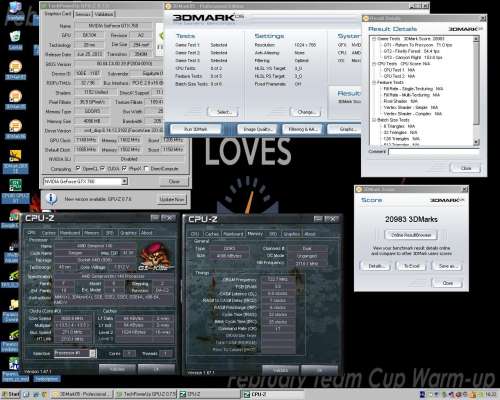This screenshot has width=500, height=400.
Task: Click the info icon in GPU-Z update bar
Action: pos(51,198)
